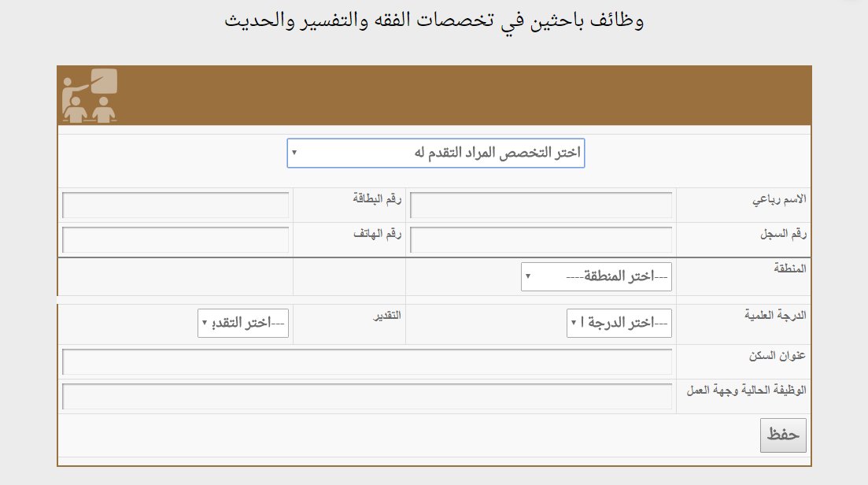
Task: Click the label 'الاسم رباعي'
Action: (x=779, y=199)
